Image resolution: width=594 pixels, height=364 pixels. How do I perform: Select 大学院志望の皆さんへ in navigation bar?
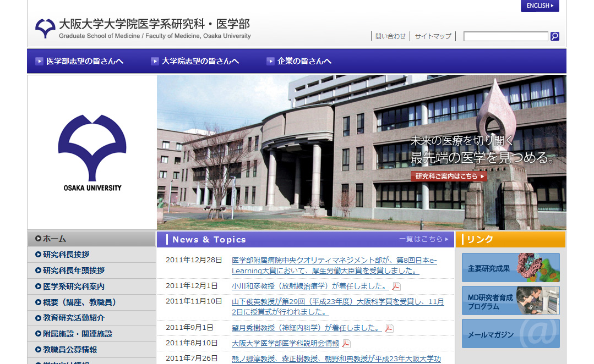[195, 61]
